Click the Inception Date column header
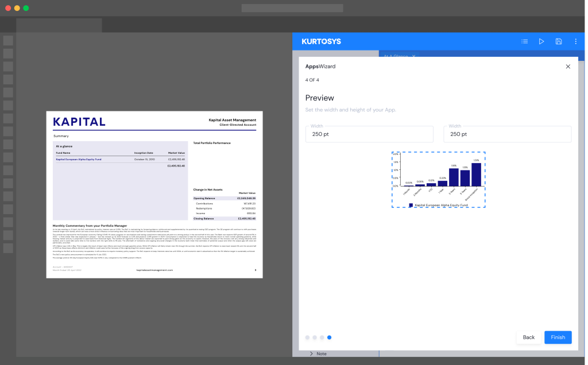This screenshot has width=588, height=365. tap(144, 153)
